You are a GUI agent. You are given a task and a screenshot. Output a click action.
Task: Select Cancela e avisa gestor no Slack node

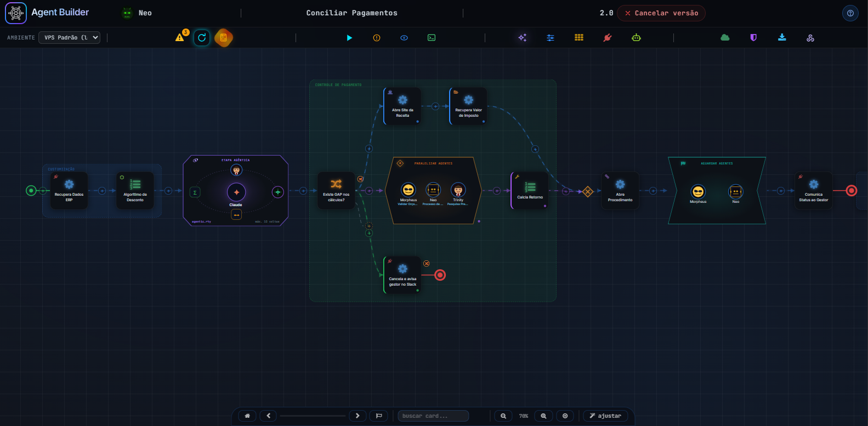[x=402, y=275]
